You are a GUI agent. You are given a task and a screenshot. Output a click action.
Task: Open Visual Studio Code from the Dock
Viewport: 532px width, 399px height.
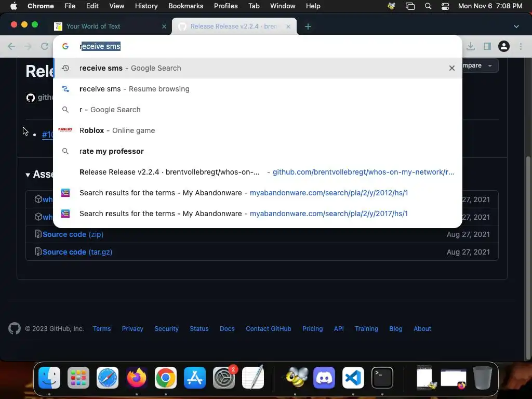pos(353,378)
